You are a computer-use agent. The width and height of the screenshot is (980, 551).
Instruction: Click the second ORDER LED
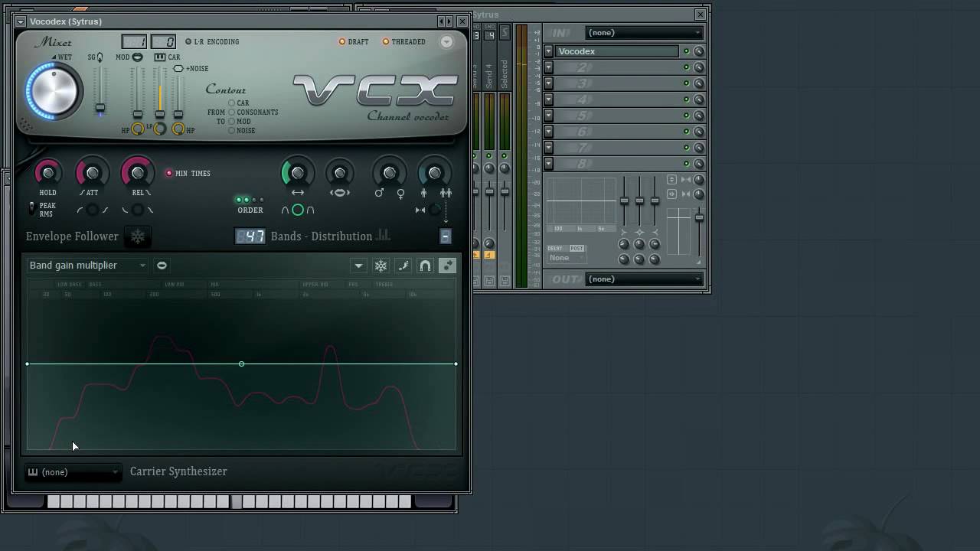[247, 200]
